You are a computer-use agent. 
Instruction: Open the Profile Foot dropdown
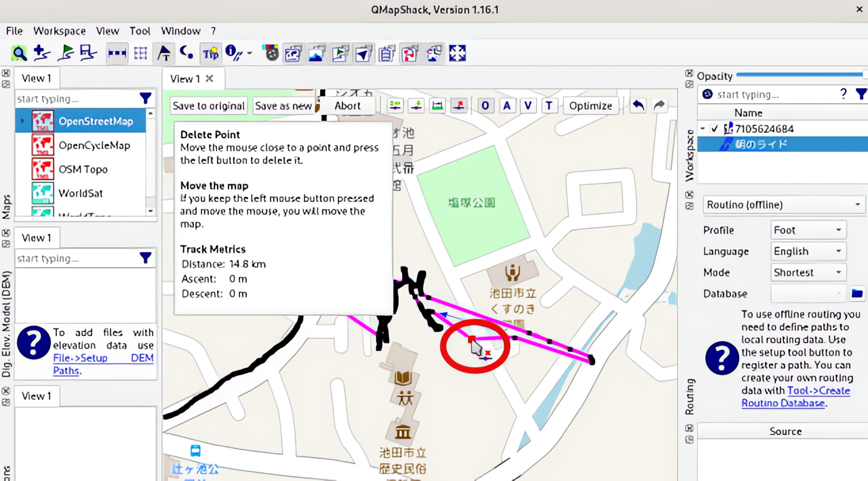[808, 230]
